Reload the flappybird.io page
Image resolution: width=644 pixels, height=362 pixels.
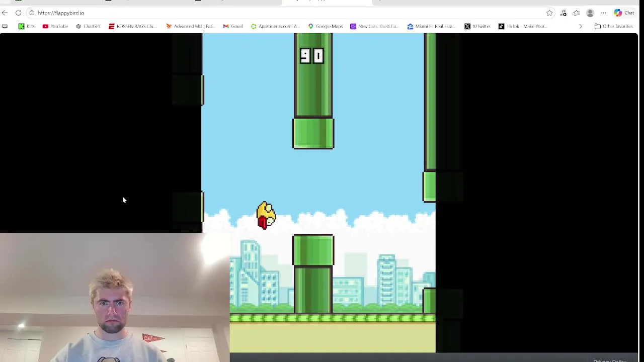click(x=18, y=13)
